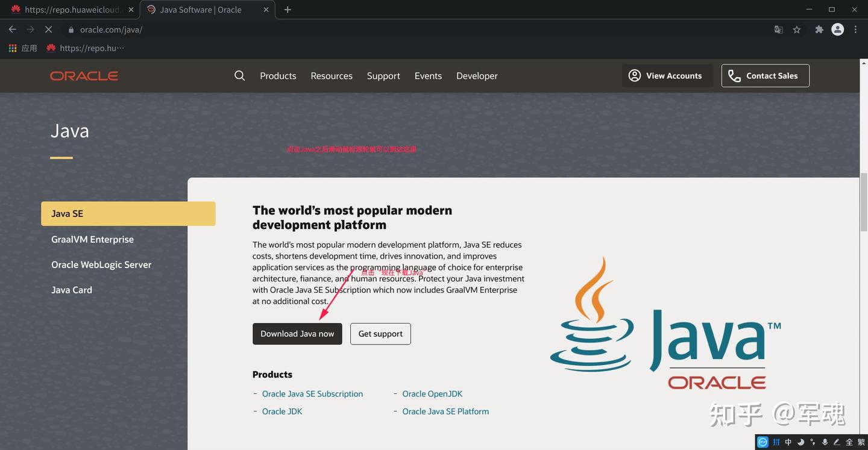Click the Get support button
The height and width of the screenshot is (450, 868).
(x=380, y=334)
